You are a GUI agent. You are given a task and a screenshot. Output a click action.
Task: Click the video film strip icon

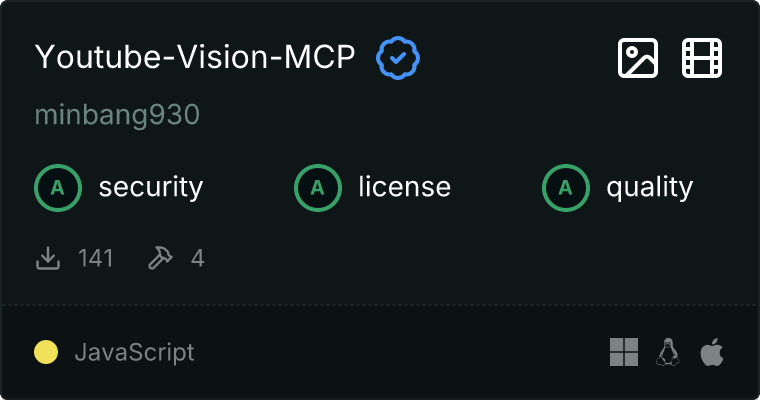pos(702,58)
